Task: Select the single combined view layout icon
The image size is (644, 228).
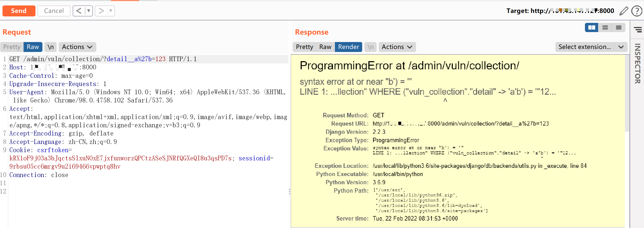Action: (618, 28)
